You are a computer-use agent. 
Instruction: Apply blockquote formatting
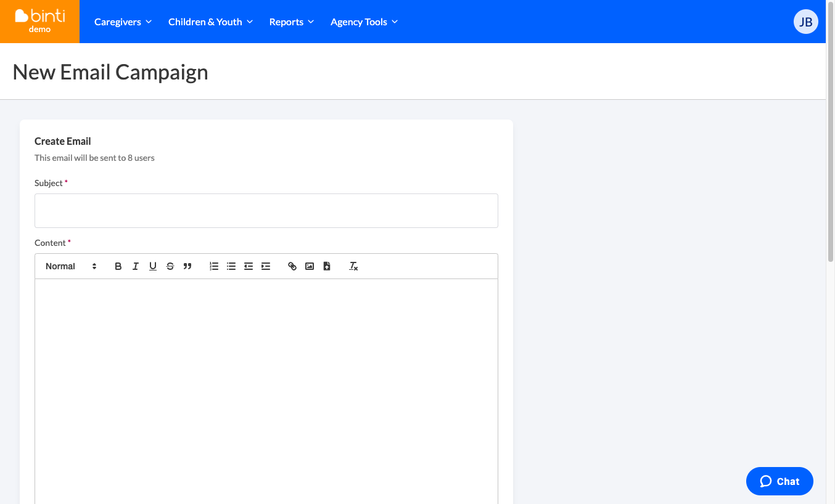[187, 266]
